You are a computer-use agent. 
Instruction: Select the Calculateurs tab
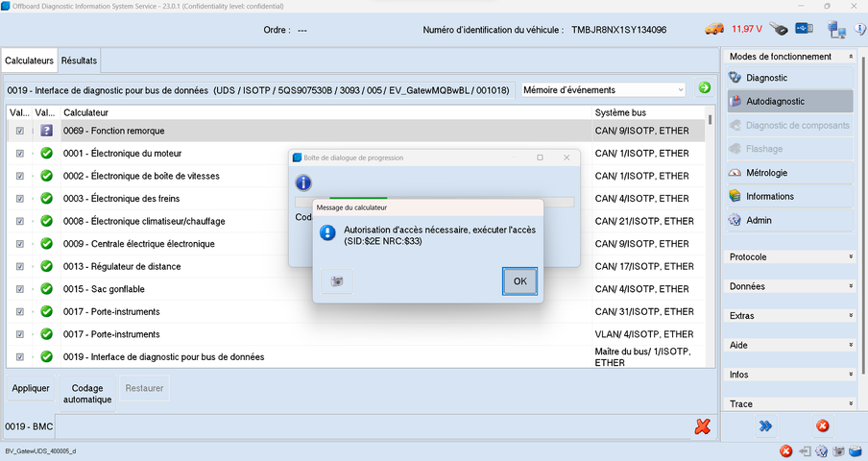click(29, 61)
